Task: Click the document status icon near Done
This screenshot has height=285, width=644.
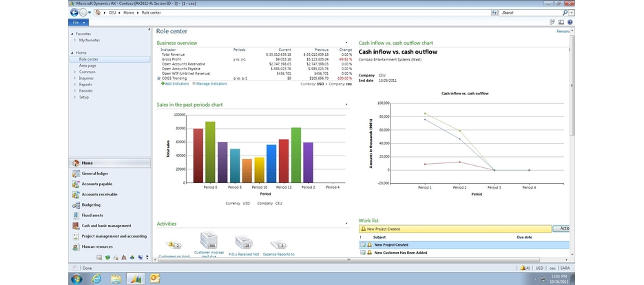Action: [75, 268]
